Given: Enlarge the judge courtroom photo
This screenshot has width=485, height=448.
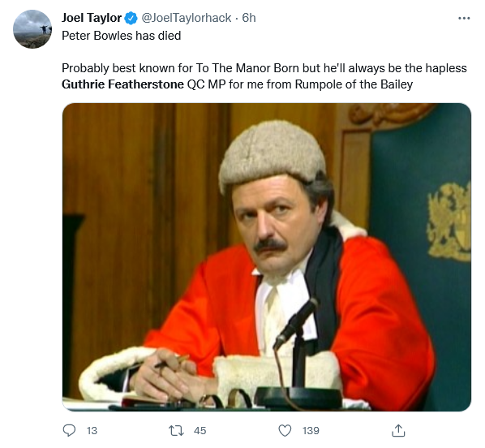Looking at the screenshot, I should click(267, 257).
